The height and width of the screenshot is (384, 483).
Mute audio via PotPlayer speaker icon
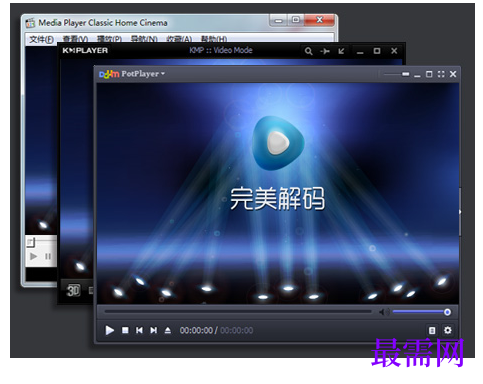coord(384,312)
